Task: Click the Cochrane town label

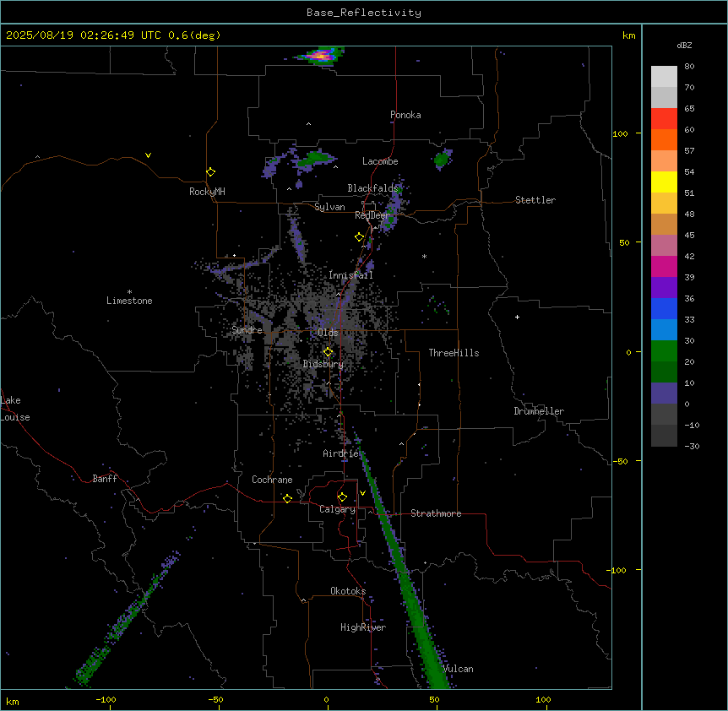Action: [x=272, y=480]
